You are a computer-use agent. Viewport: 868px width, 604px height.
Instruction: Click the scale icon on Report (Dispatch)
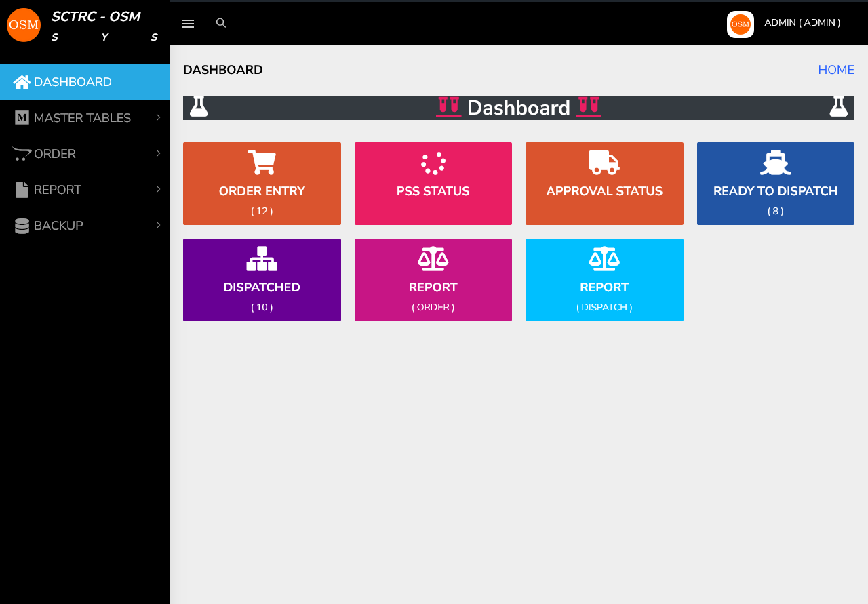[604, 259]
